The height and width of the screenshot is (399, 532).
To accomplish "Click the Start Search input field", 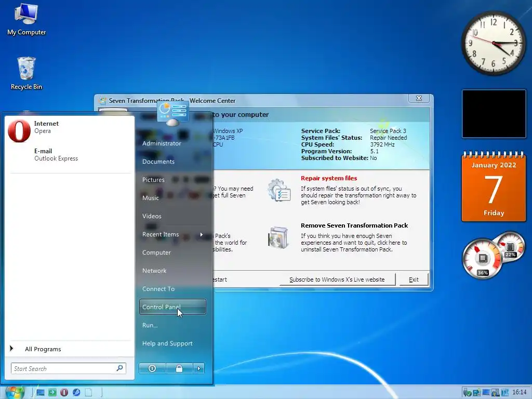I will [x=63, y=368].
